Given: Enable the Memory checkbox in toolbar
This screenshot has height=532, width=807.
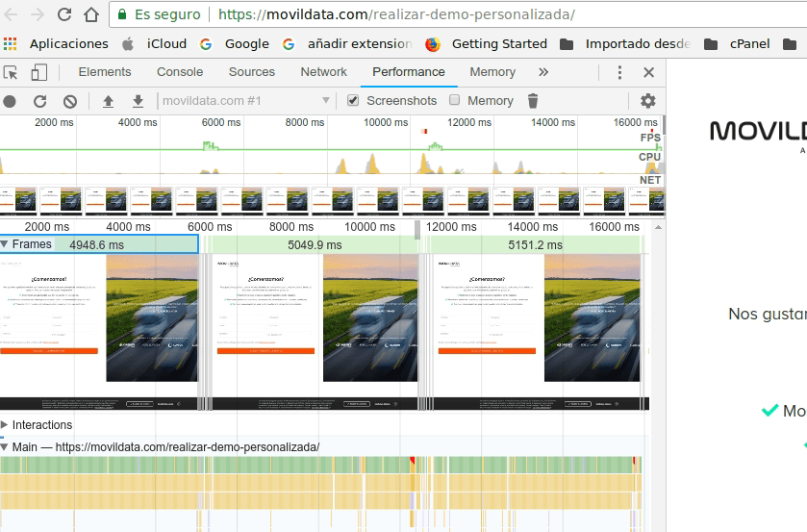Looking at the screenshot, I should click(x=454, y=100).
